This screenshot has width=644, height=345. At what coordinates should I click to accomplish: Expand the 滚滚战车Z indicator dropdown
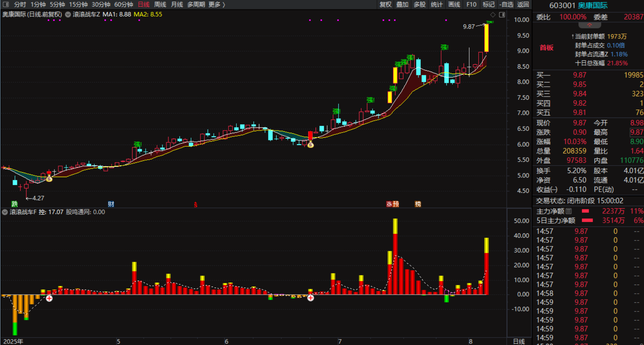[68, 15]
